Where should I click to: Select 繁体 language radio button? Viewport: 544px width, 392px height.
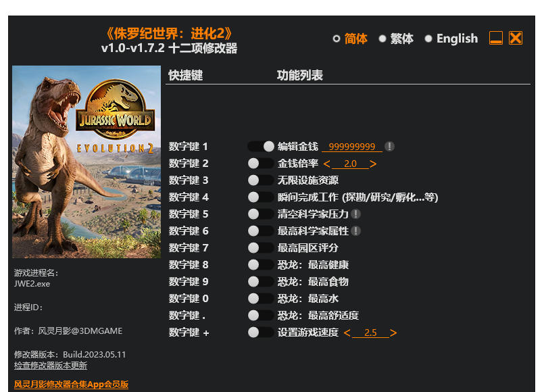click(382, 39)
